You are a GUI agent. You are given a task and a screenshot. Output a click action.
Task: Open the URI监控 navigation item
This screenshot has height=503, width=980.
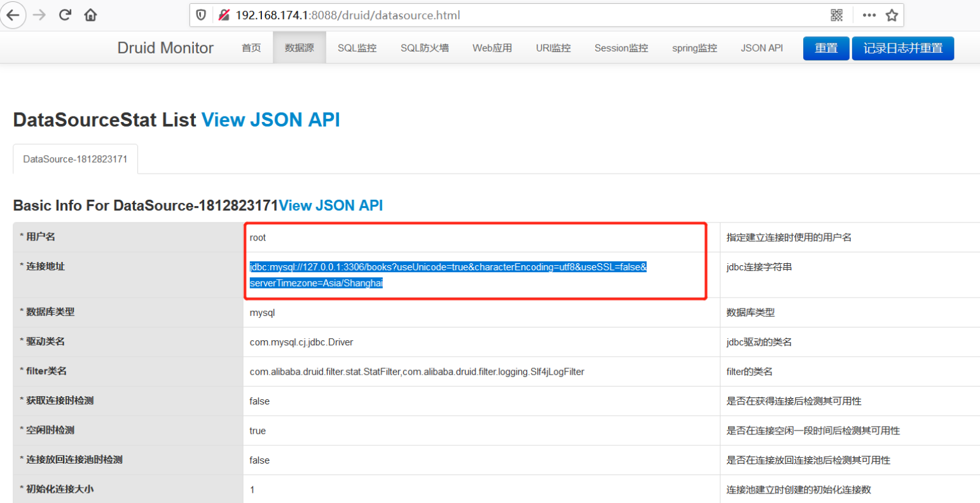point(553,48)
